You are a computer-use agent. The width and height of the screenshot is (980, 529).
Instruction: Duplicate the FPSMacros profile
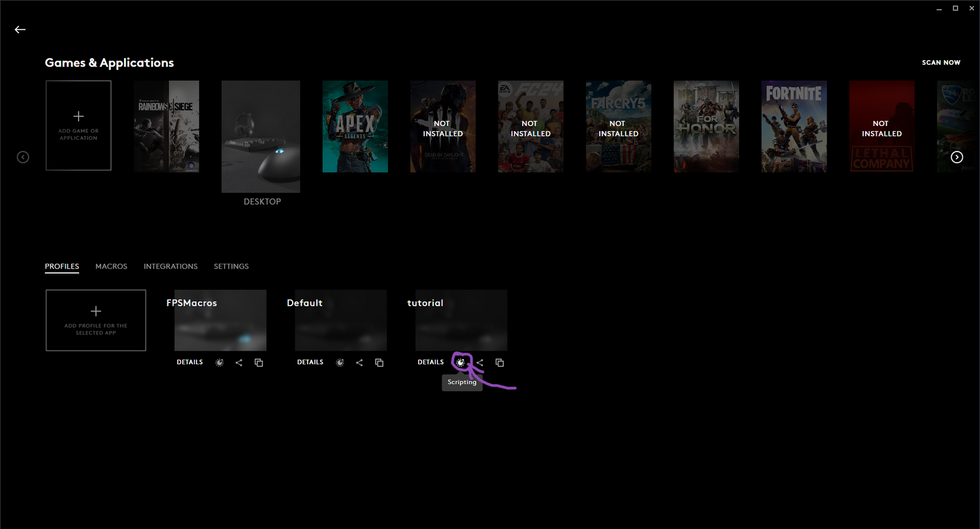tap(259, 362)
